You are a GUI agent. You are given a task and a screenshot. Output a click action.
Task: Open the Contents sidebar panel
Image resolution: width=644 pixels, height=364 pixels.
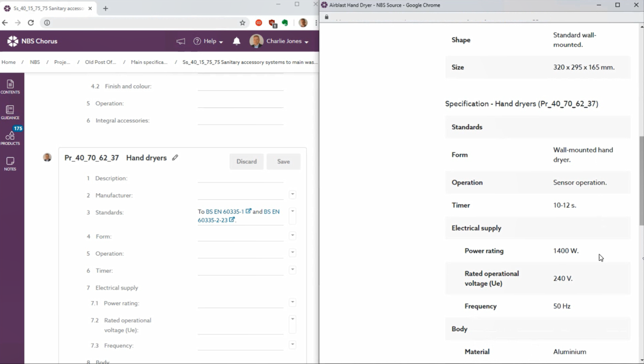click(x=10, y=86)
